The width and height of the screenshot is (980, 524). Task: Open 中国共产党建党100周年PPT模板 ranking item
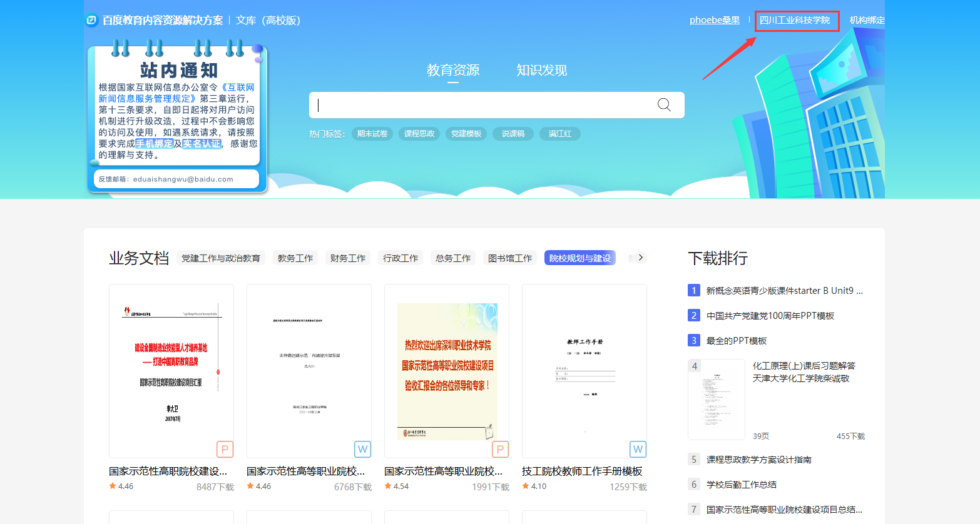coord(770,316)
